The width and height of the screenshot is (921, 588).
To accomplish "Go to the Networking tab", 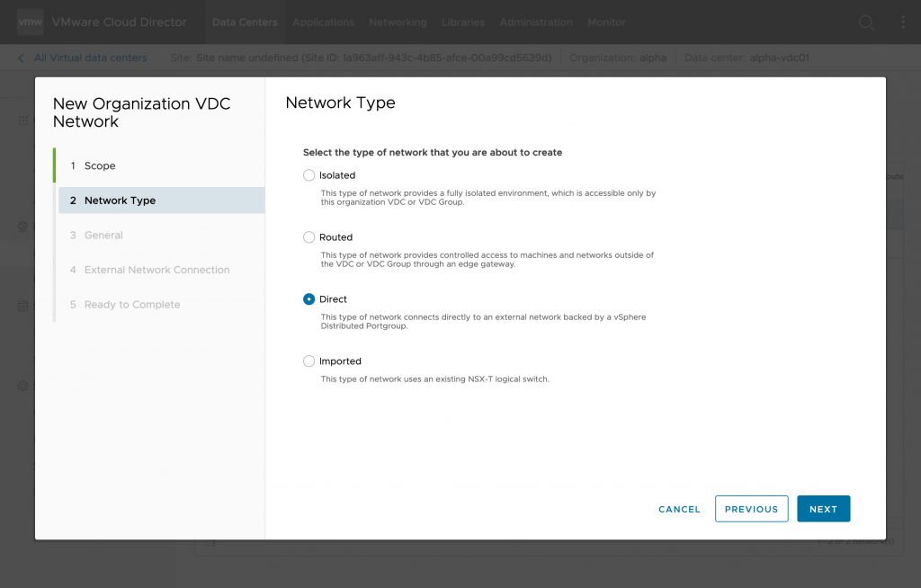I will (x=398, y=22).
